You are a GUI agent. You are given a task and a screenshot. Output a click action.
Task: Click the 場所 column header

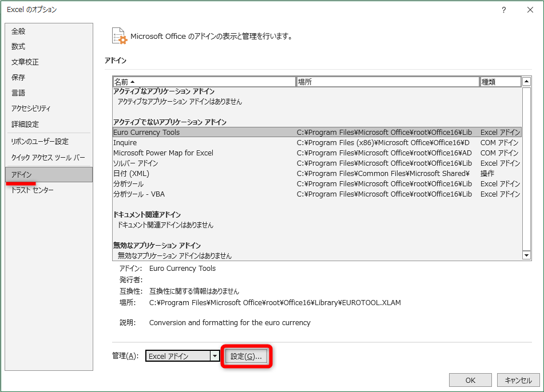click(343, 82)
